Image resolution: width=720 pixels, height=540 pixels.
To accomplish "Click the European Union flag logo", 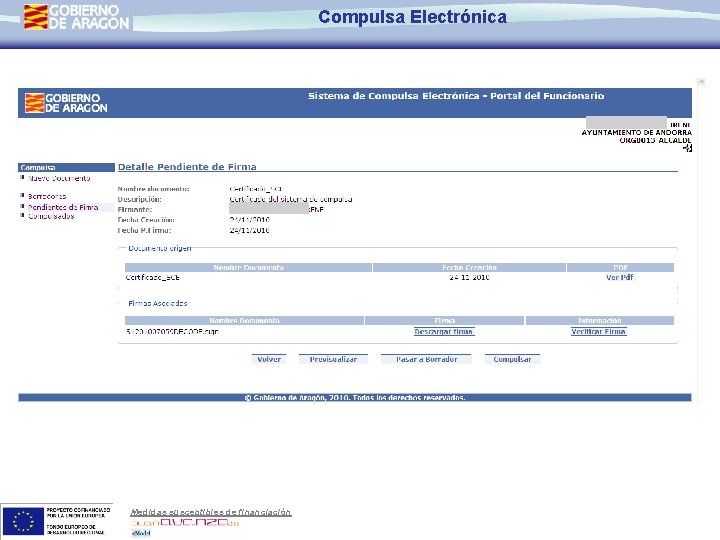I will click(23, 521).
